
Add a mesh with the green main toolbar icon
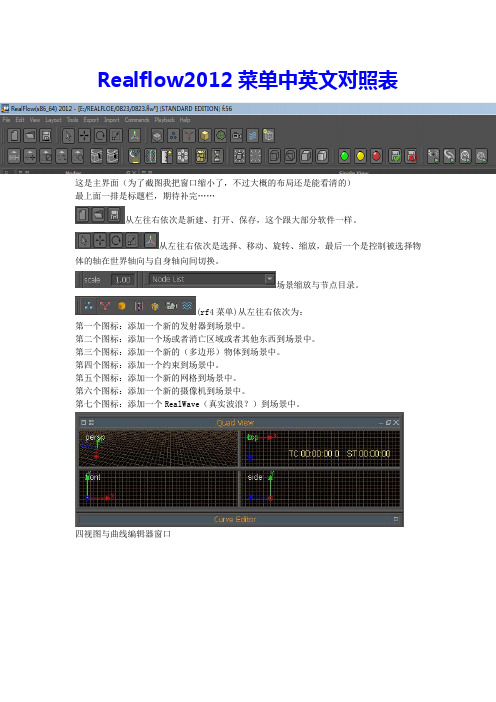tap(221, 135)
